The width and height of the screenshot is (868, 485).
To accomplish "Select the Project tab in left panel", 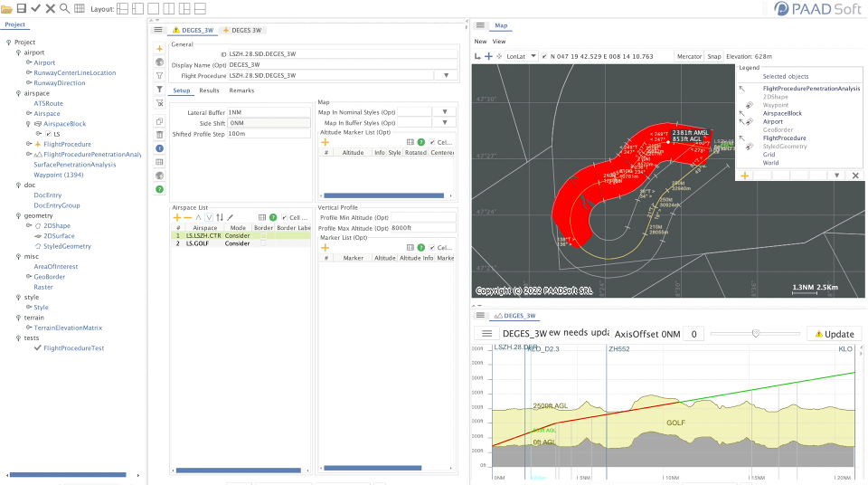I will tap(15, 24).
